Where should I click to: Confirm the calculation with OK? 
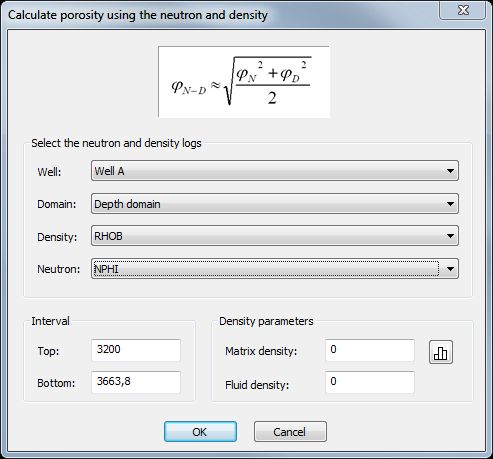200,432
